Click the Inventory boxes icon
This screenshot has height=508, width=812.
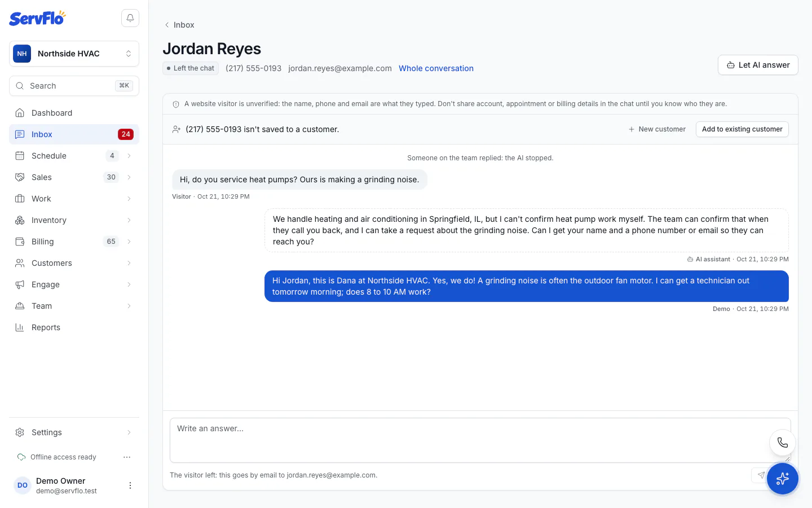(x=20, y=220)
